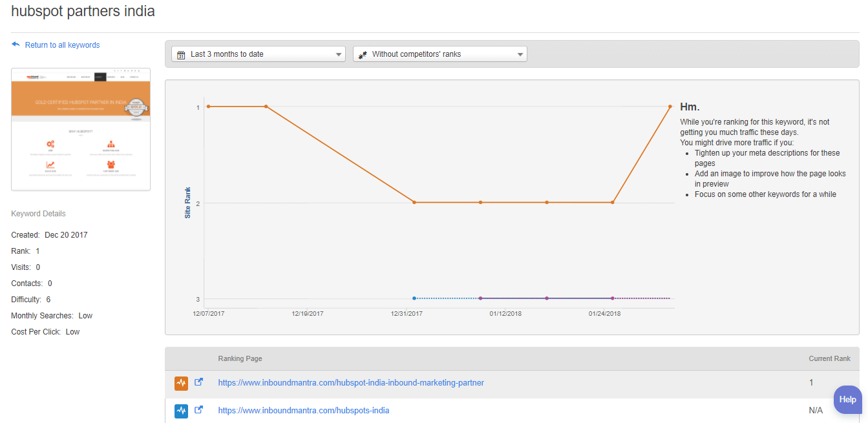This screenshot has height=423, width=868.
Task: Click the N/A rank value for hubspots-india
Action: point(816,411)
